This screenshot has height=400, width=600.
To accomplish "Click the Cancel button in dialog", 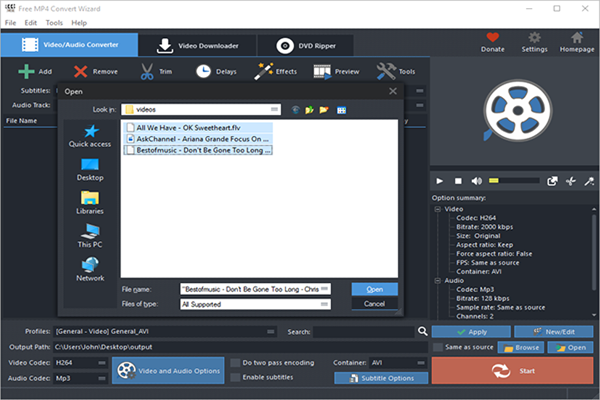I will [x=374, y=304].
